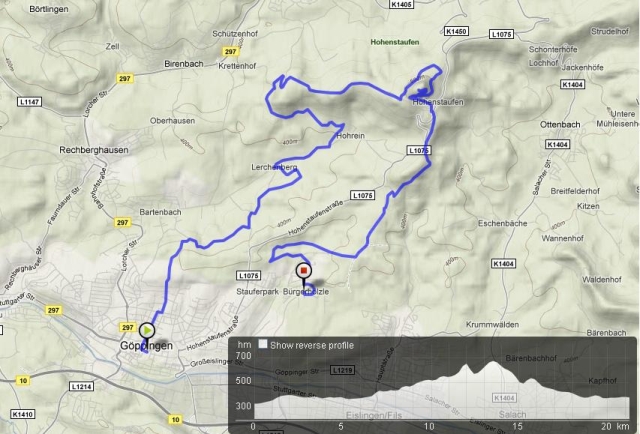The width and height of the screenshot is (640, 434).
Task: Click the green Hohenstaufen mountain label
Action: click(x=395, y=42)
